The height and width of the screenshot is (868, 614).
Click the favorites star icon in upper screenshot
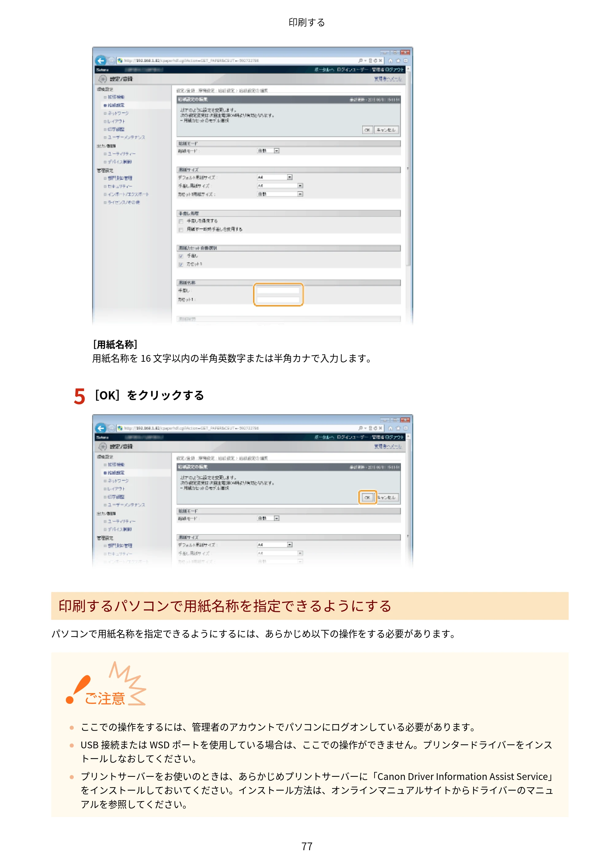(x=398, y=60)
